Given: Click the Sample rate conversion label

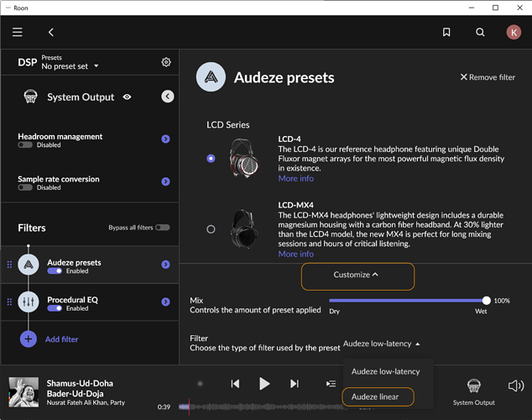Looking at the screenshot, I should coord(59,179).
